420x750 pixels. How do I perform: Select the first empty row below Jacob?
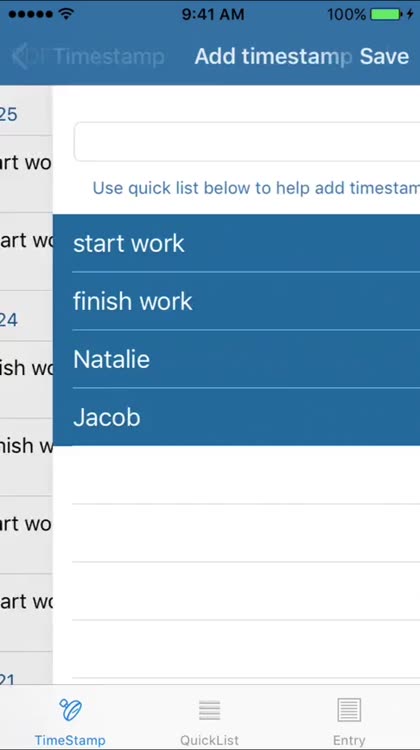pyautogui.click(x=236, y=475)
